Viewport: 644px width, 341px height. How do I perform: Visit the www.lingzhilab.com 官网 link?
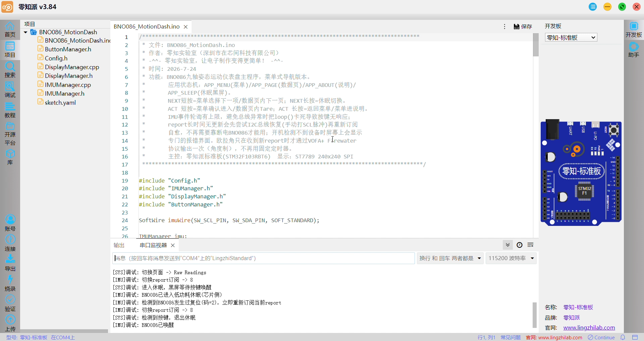coord(589,328)
